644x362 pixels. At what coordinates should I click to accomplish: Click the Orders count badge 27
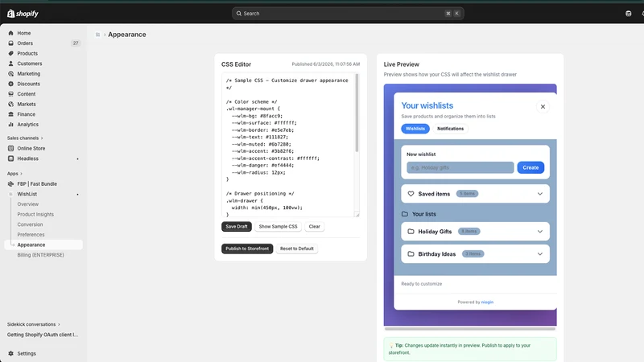pos(76,43)
